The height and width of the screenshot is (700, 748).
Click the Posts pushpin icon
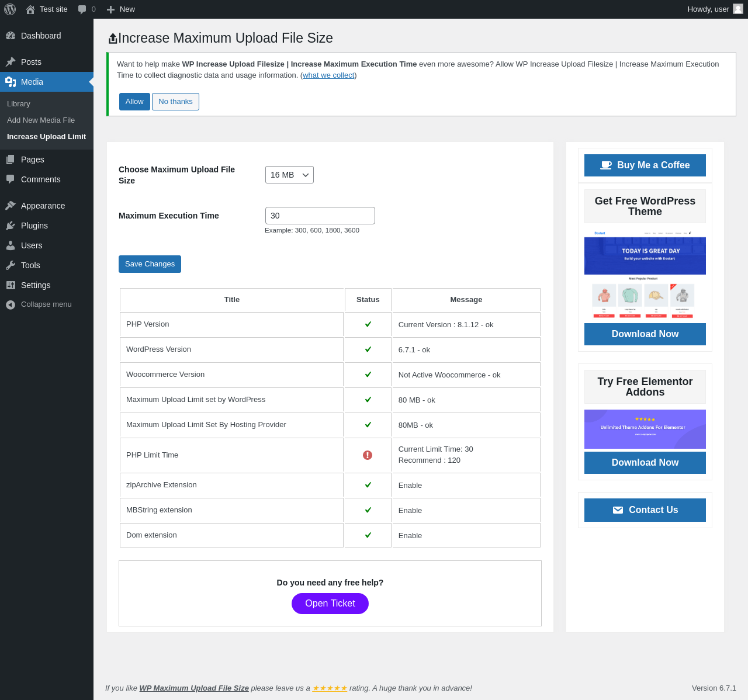coord(11,62)
